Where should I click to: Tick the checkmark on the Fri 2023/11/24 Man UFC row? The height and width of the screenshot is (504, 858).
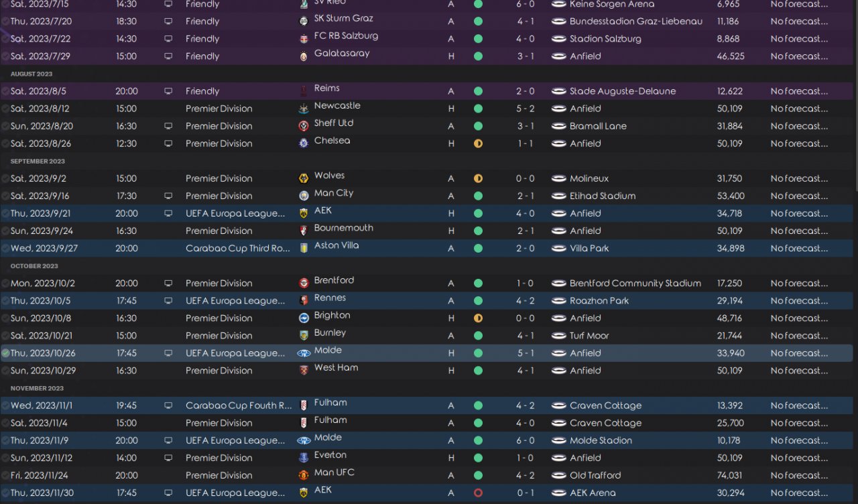[x=5, y=475]
